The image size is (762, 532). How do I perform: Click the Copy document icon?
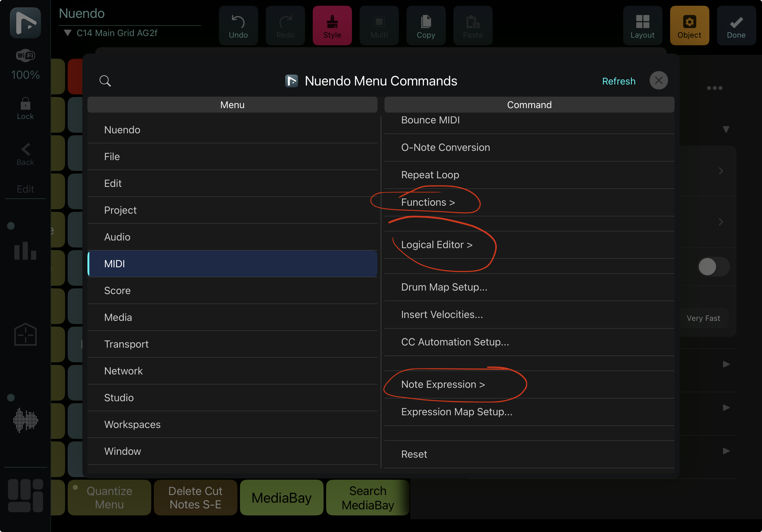click(x=426, y=22)
